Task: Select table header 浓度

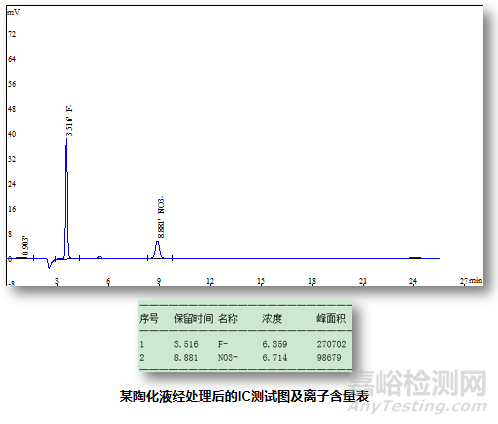Action: tap(272, 319)
